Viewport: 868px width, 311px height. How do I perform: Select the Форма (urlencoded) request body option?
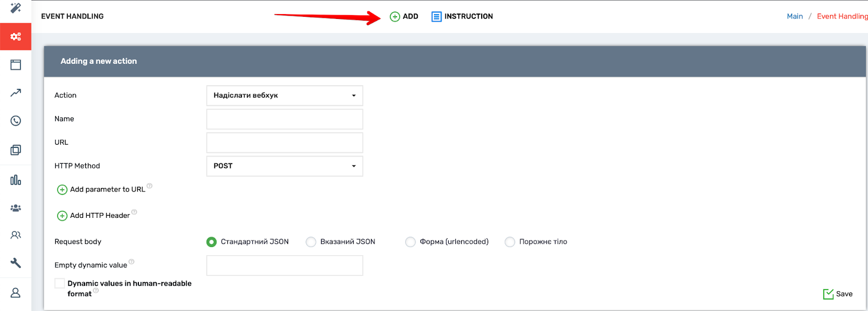[411, 242]
